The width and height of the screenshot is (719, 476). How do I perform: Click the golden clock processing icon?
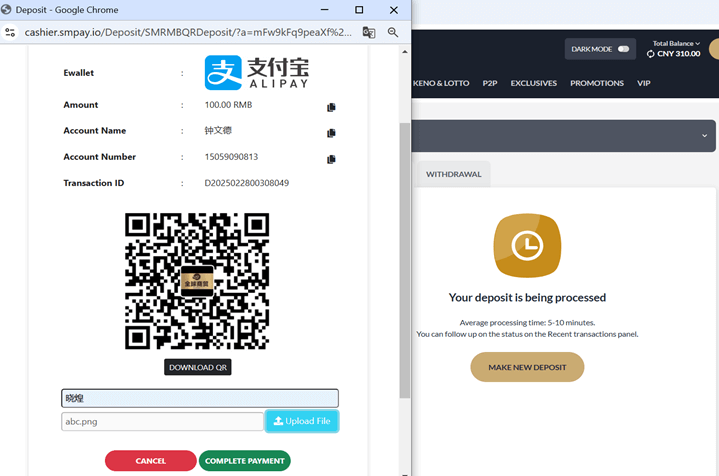click(527, 245)
